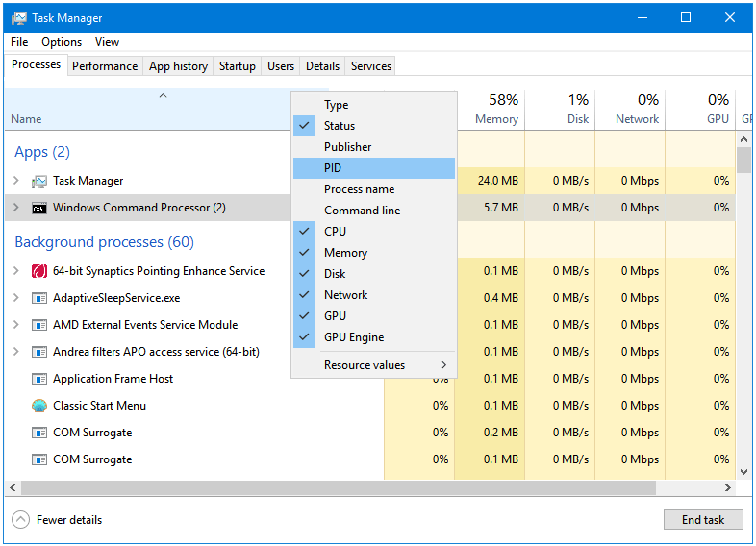This screenshot has height=546, width=756.
Task: Expand Windows Command Processor (2) row
Action: click(16, 208)
